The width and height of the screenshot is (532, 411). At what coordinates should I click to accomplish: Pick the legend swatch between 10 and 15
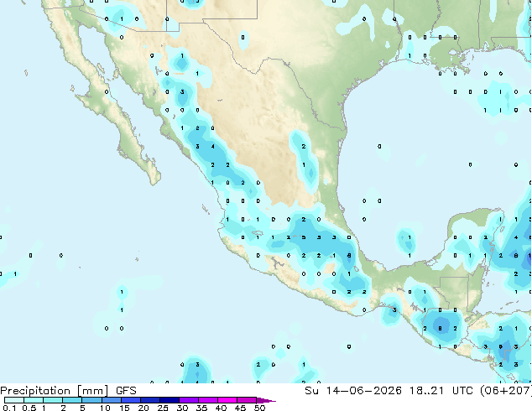point(111,400)
